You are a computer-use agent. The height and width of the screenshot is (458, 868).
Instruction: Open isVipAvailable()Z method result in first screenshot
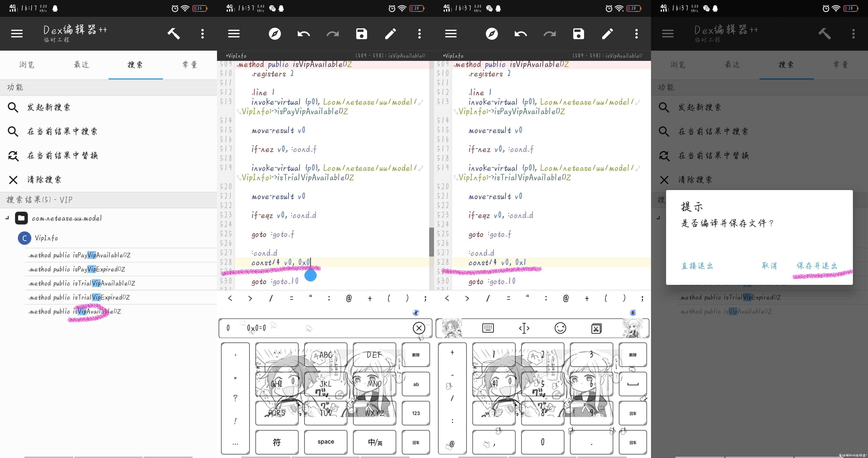[x=121, y=312]
